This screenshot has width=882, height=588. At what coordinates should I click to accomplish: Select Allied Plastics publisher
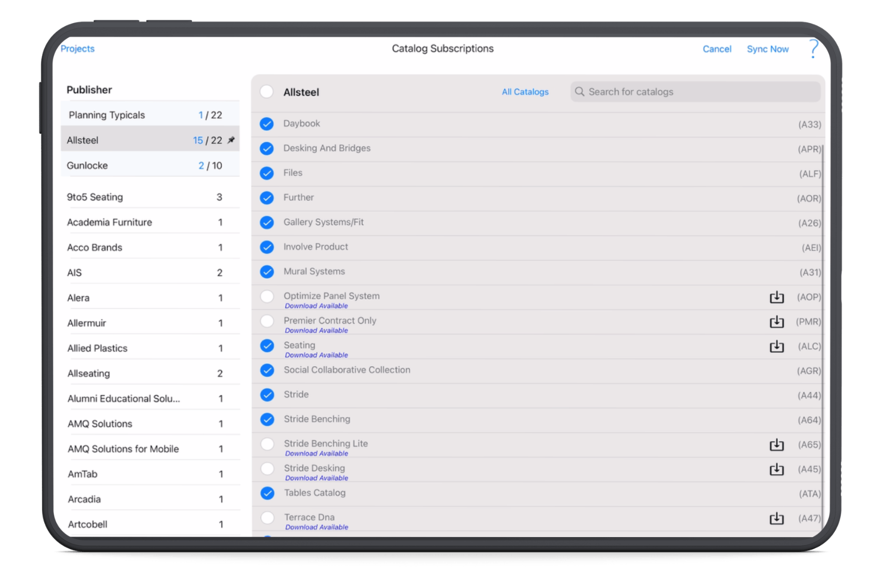150,348
